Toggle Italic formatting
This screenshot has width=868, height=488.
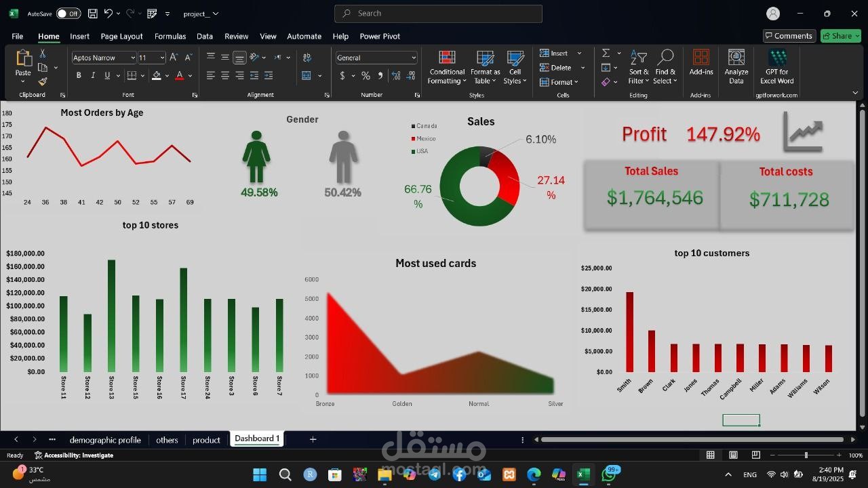coord(93,75)
